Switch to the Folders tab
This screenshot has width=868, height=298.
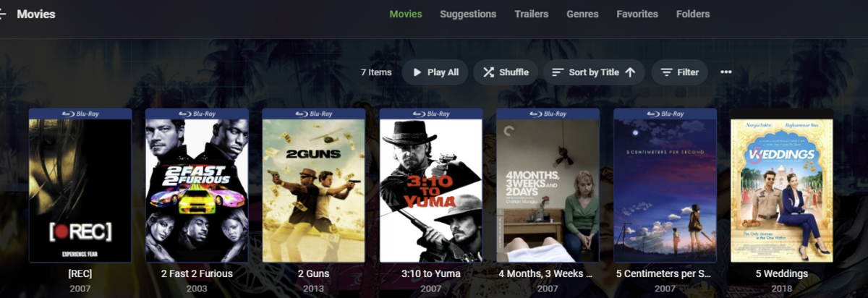coord(693,14)
